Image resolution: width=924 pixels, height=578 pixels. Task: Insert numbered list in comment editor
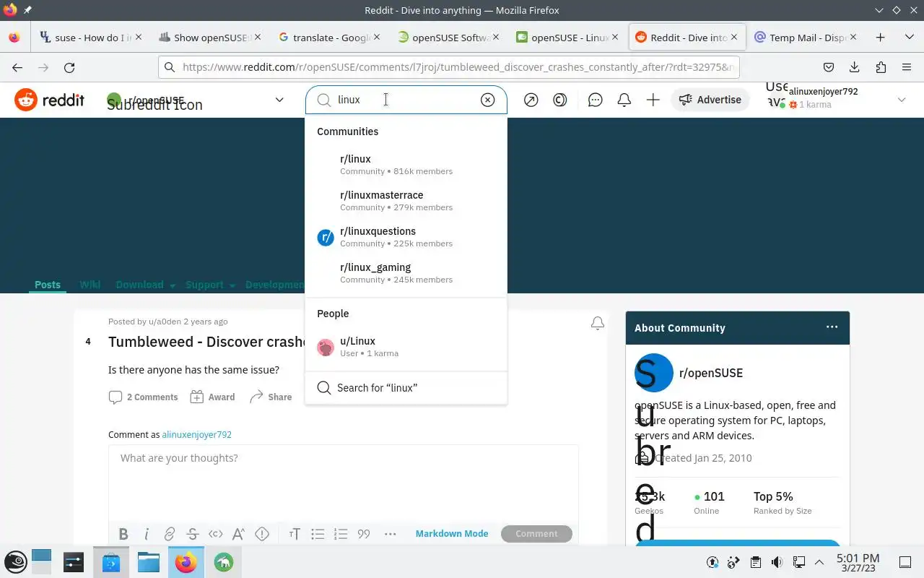pos(341,534)
